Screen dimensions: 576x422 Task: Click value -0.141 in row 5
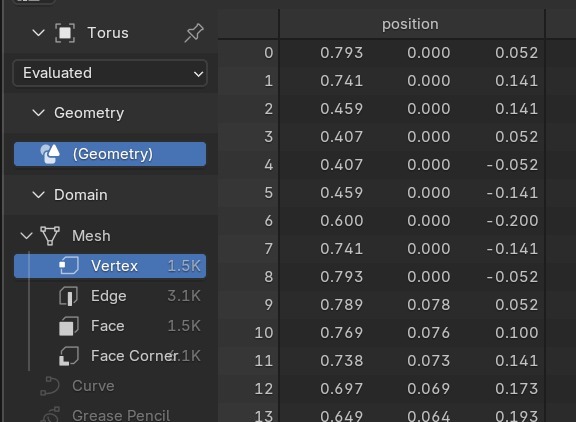[512, 193]
